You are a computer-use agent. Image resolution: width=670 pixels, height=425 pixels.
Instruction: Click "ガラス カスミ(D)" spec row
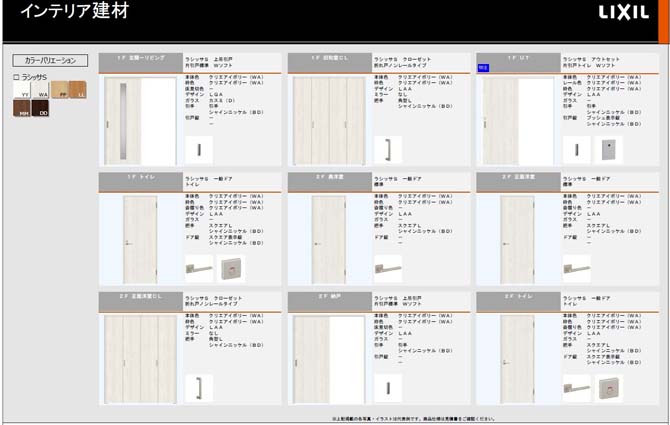tap(210, 100)
